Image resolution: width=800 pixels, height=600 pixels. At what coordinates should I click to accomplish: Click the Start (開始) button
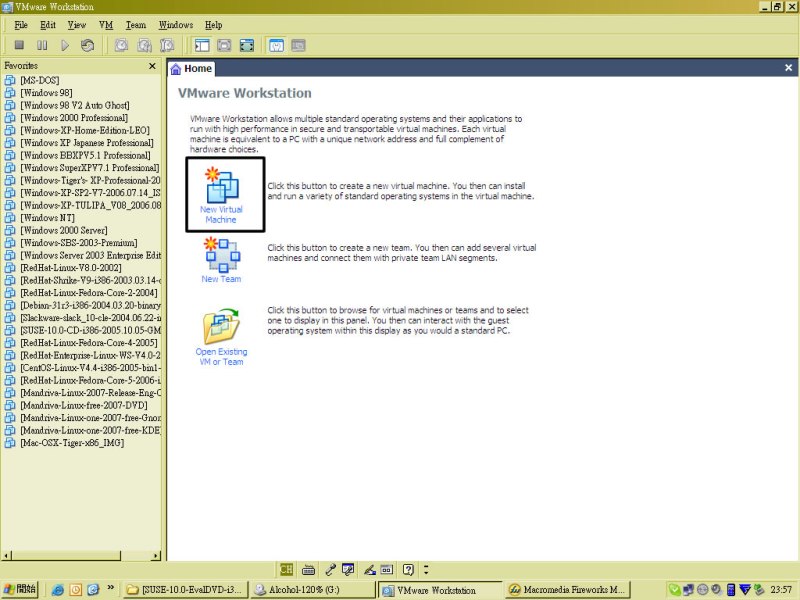[20, 589]
